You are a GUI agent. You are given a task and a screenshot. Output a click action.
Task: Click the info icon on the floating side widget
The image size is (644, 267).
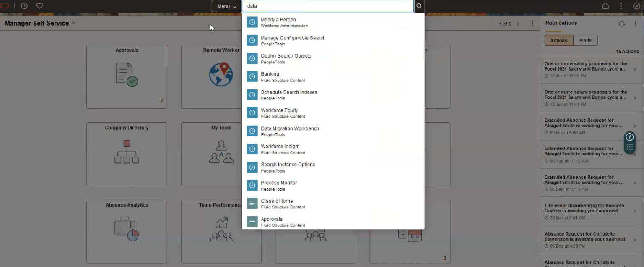629,137
